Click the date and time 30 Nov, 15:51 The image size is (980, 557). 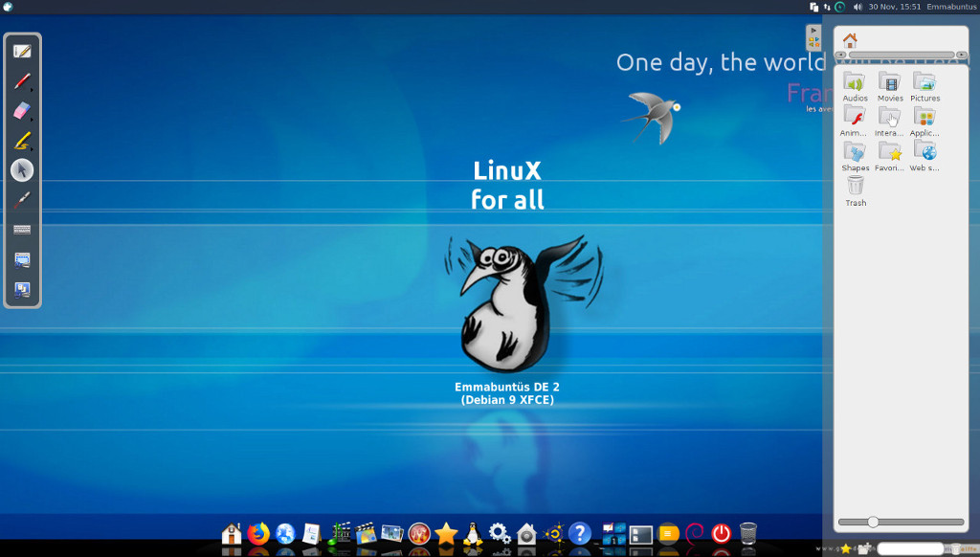895,7
